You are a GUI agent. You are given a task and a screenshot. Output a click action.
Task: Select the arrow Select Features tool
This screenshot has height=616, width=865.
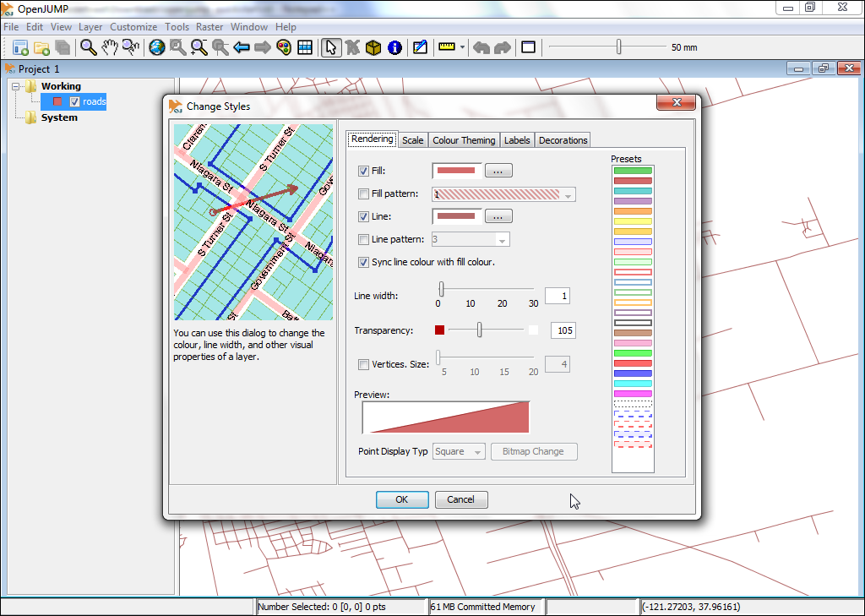331,47
